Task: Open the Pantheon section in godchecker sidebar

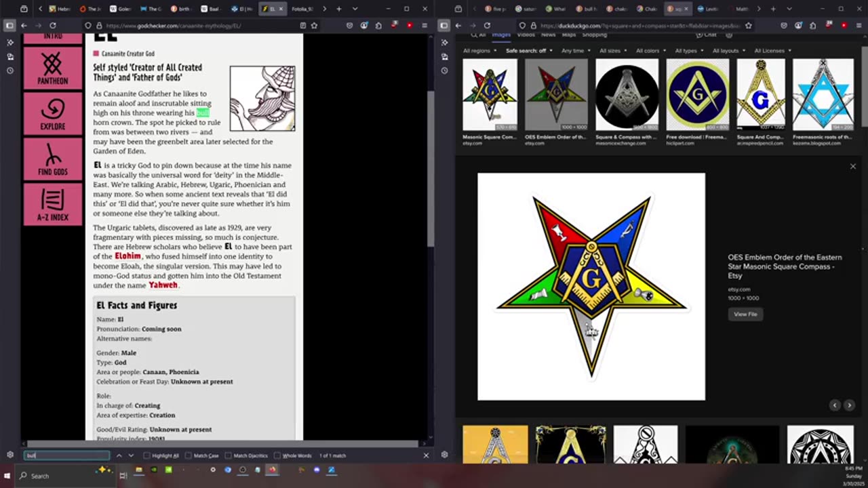Action: tap(52, 68)
